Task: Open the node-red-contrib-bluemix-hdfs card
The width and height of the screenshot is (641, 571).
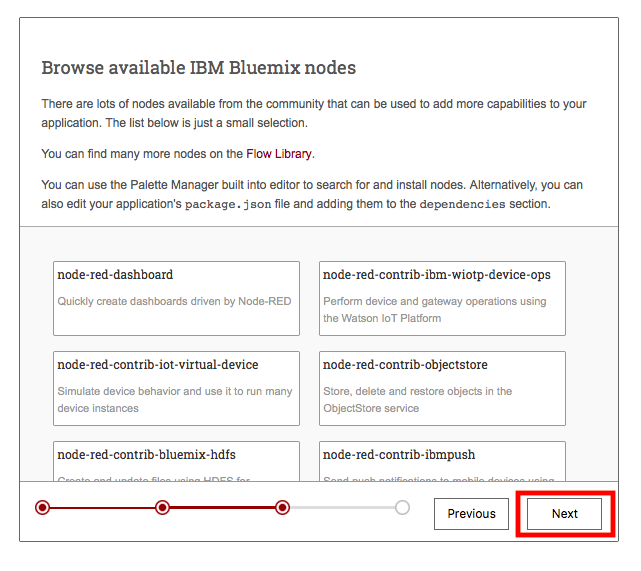Action: point(176,461)
